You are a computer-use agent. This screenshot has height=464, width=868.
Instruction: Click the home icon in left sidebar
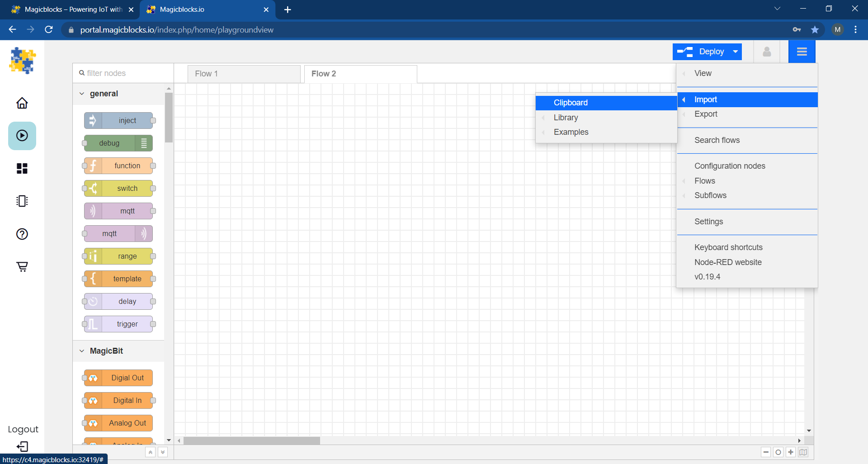pyautogui.click(x=22, y=103)
